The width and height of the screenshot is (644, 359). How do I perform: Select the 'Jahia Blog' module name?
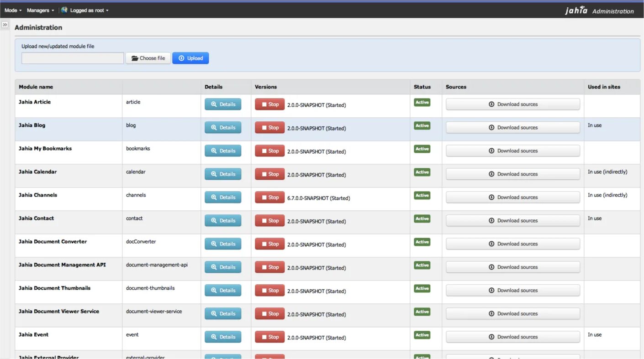pos(32,125)
